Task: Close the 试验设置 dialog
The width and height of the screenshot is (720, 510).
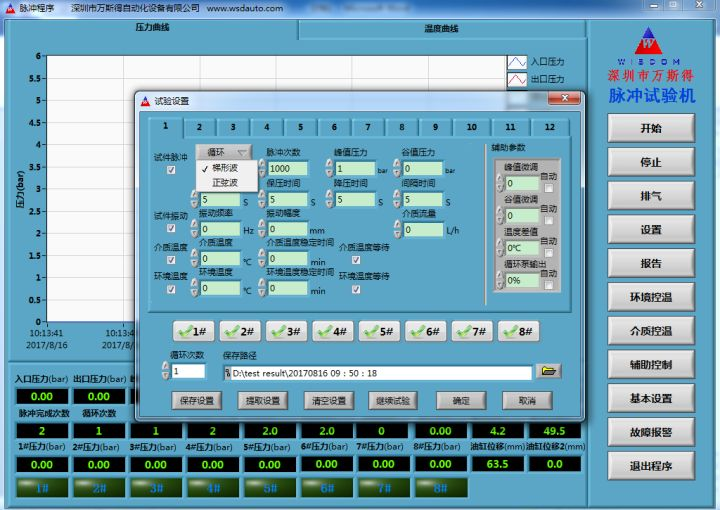Action: coord(564,98)
